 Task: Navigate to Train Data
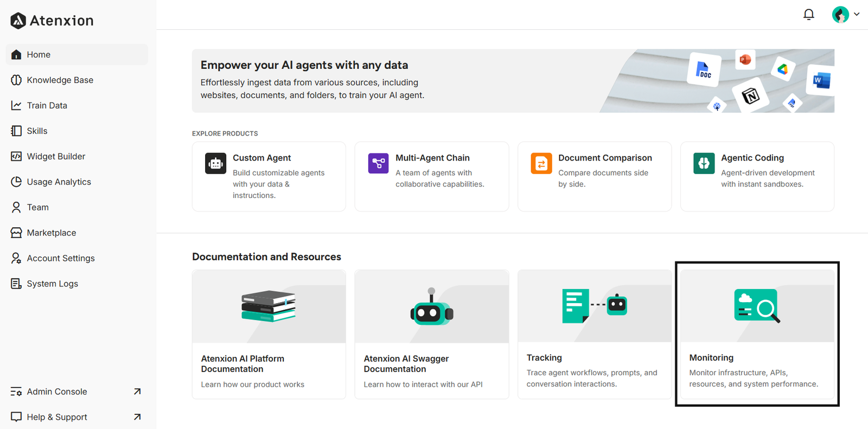pyautogui.click(x=76, y=105)
